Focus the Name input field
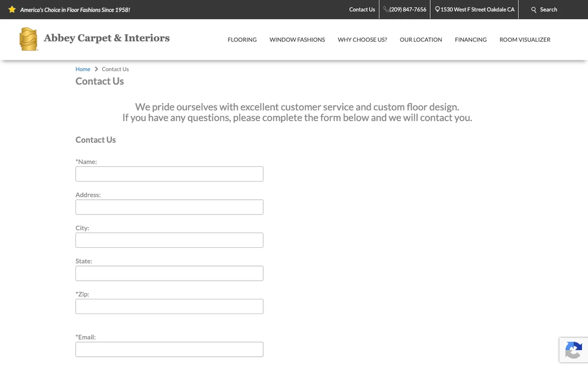 click(169, 174)
